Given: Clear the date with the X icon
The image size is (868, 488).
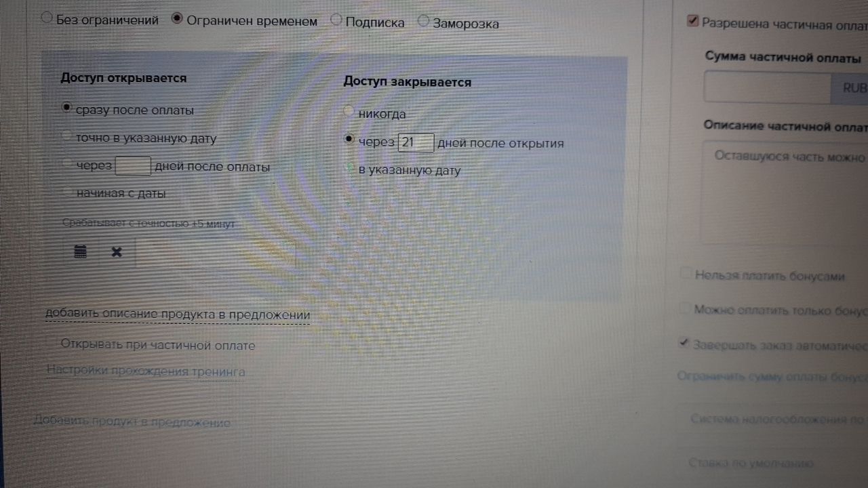Looking at the screenshot, I should click(x=117, y=252).
